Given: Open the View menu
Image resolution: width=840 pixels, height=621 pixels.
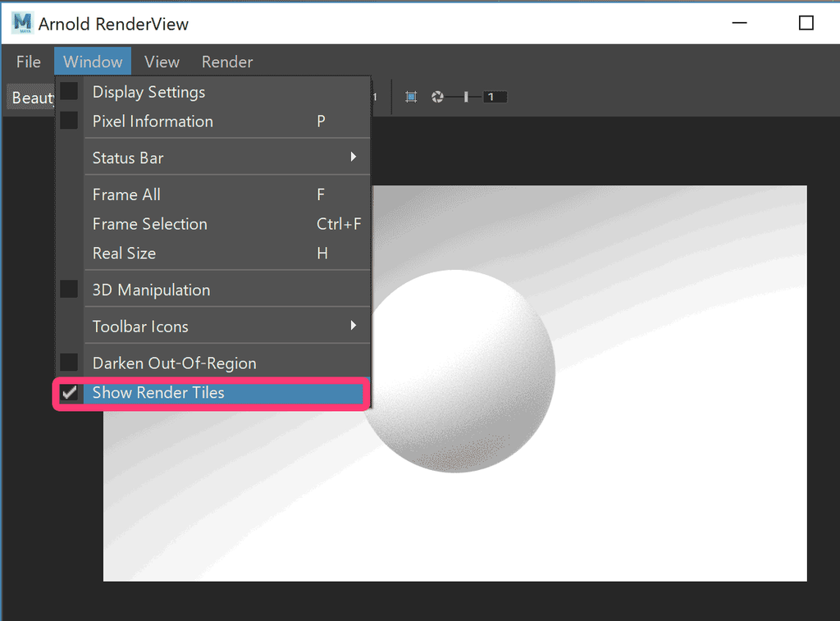Looking at the screenshot, I should [162, 62].
